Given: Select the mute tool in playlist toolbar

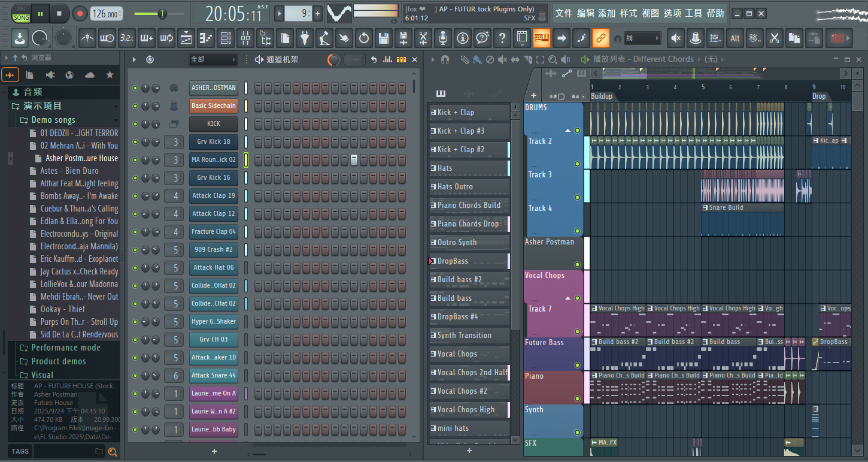Looking at the screenshot, I should coord(503,59).
